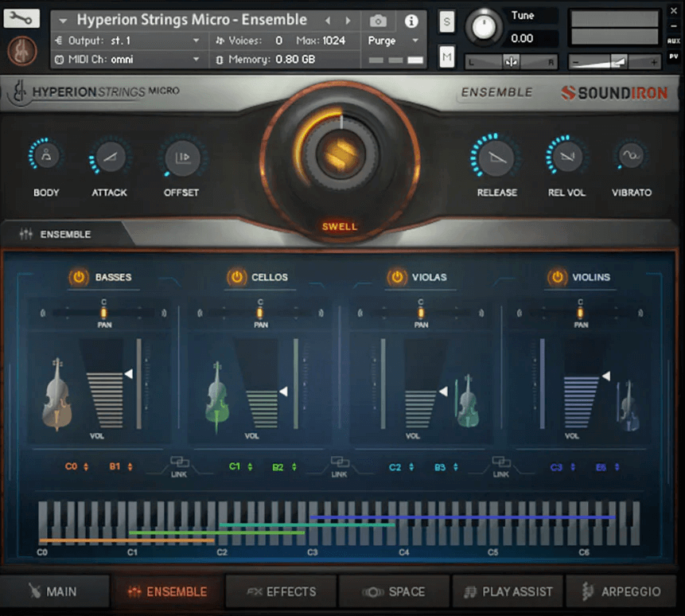Viewport: 685px width, 616px height.
Task: Adjust Violas low note C2 stepper
Action: tap(411, 466)
